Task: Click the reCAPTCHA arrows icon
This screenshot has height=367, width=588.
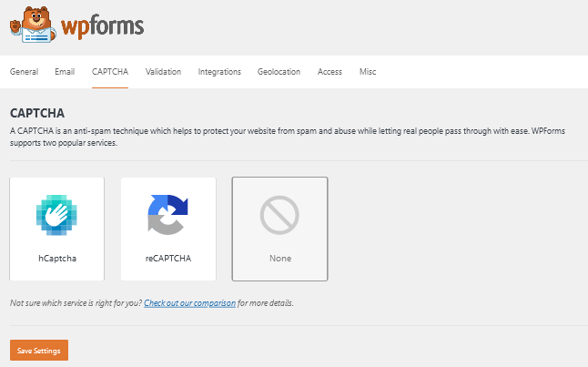Action: pyautogui.click(x=167, y=215)
